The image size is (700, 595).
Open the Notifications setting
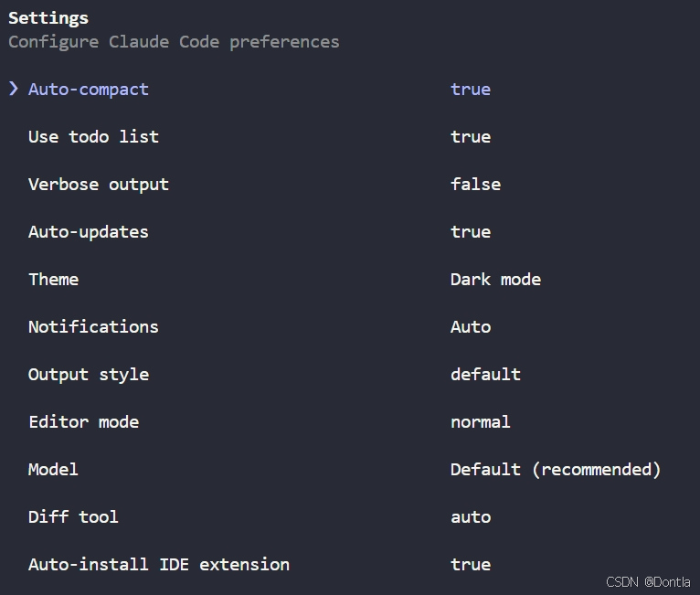click(93, 326)
